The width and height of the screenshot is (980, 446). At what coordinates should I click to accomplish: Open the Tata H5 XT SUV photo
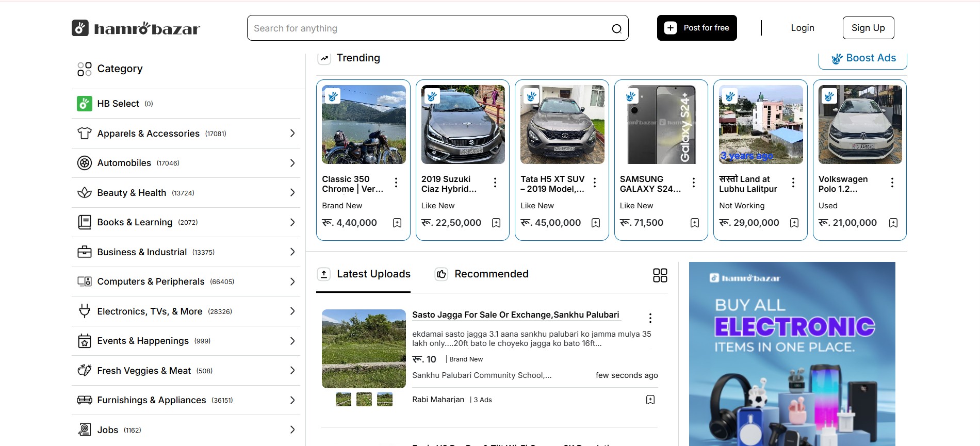(562, 124)
